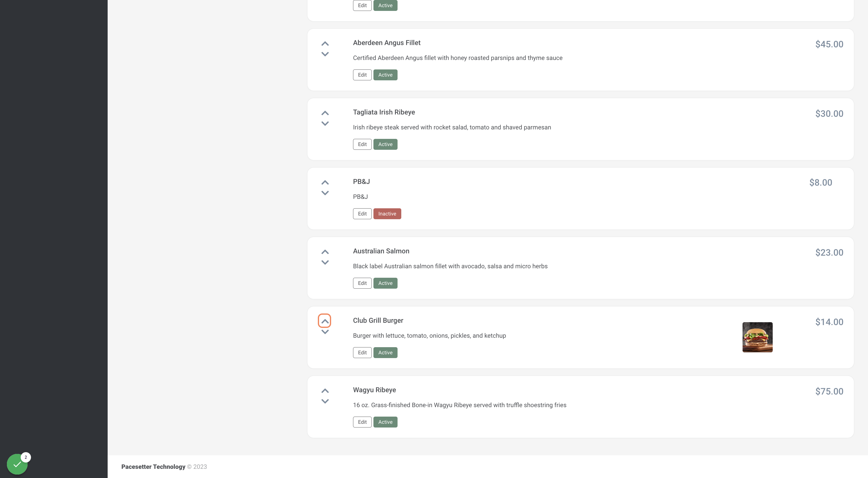Click the Club Grill Burger title
The image size is (868, 478).
point(378,320)
